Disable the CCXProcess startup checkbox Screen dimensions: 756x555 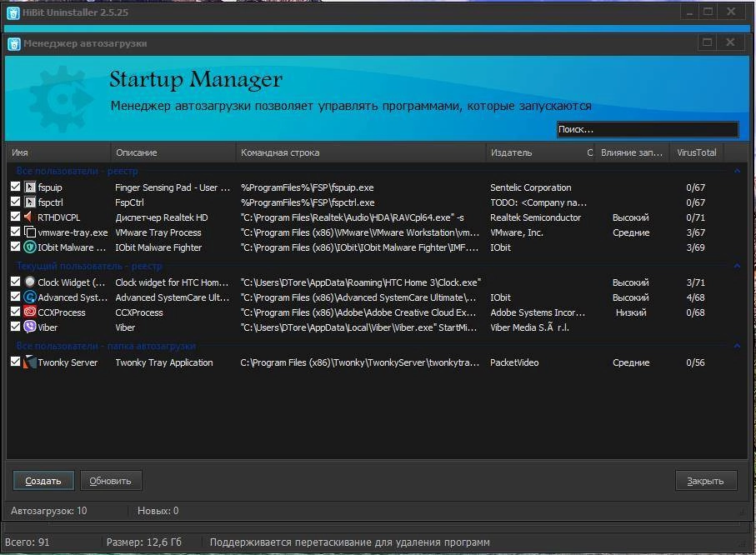point(16,312)
